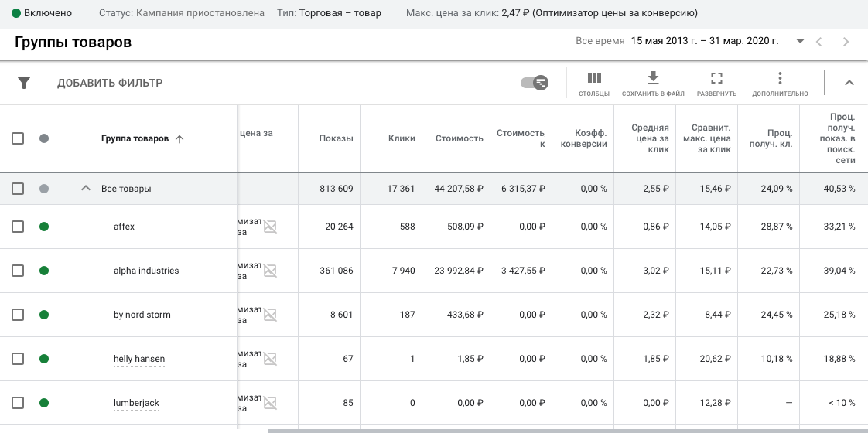Open the alpha industries product group

[x=146, y=271]
